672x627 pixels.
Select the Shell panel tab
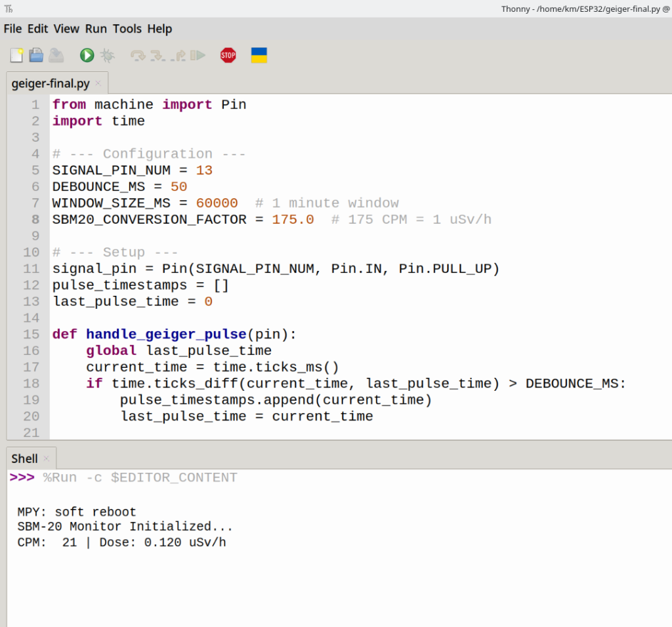pos(24,458)
